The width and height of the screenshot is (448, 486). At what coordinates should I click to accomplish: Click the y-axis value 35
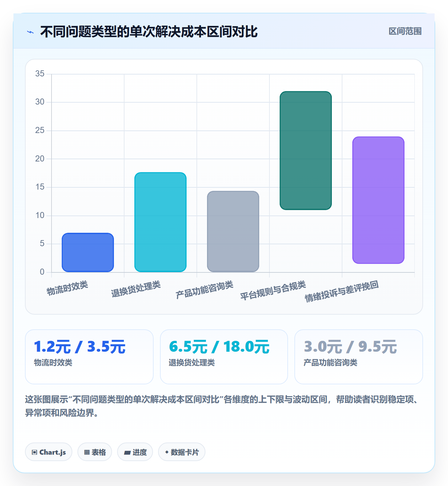point(40,74)
